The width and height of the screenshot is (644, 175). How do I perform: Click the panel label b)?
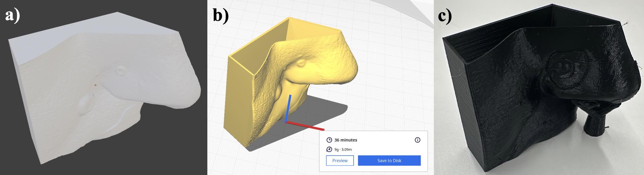[x=221, y=15]
